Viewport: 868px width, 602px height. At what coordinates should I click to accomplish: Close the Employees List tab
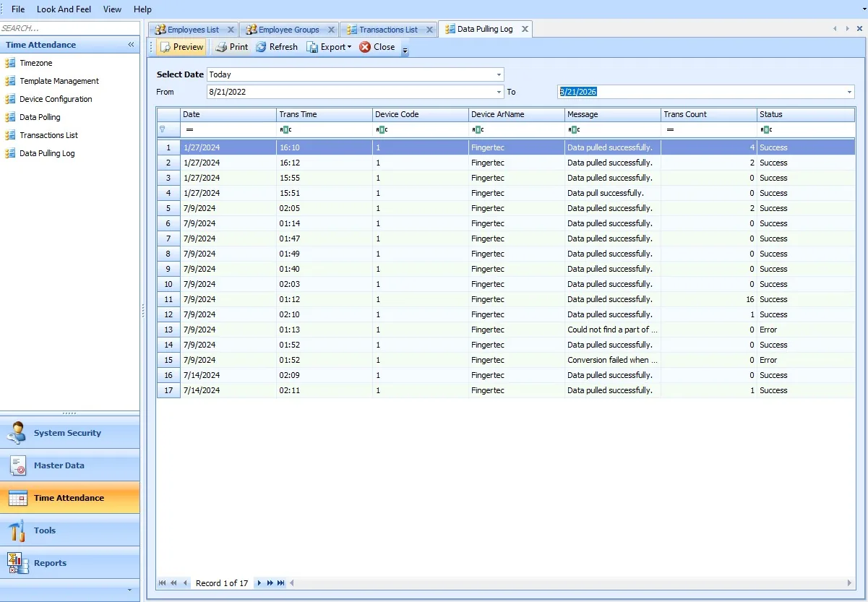231,30
